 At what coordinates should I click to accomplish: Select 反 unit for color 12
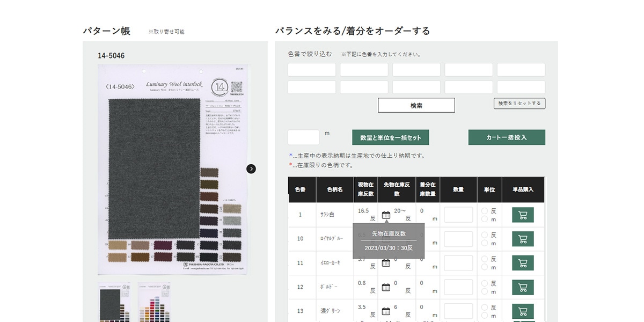(485, 283)
